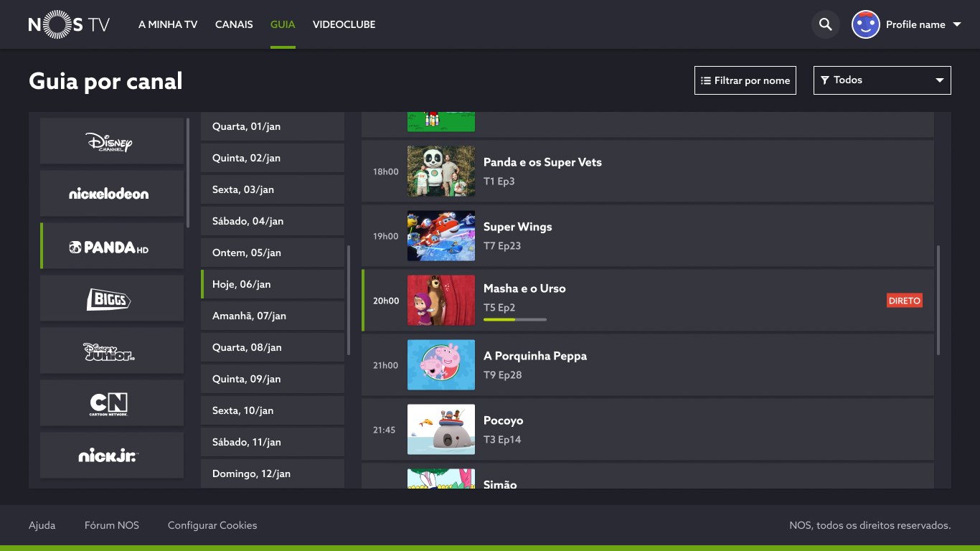Open the Ajuda footer link
The width and height of the screenshot is (980, 551).
[x=42, y=525]
